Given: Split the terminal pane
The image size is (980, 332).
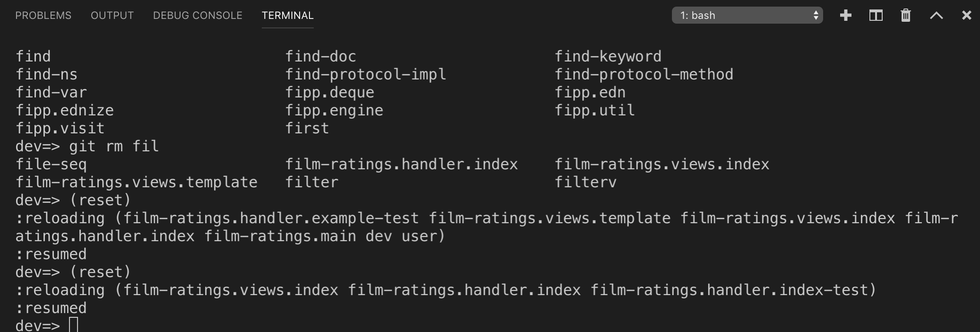Looking at the screenshot, I should (x=876, y=16).
